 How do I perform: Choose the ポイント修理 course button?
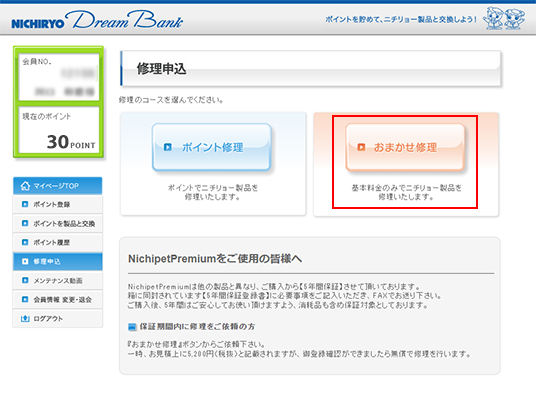click(212, 147)
